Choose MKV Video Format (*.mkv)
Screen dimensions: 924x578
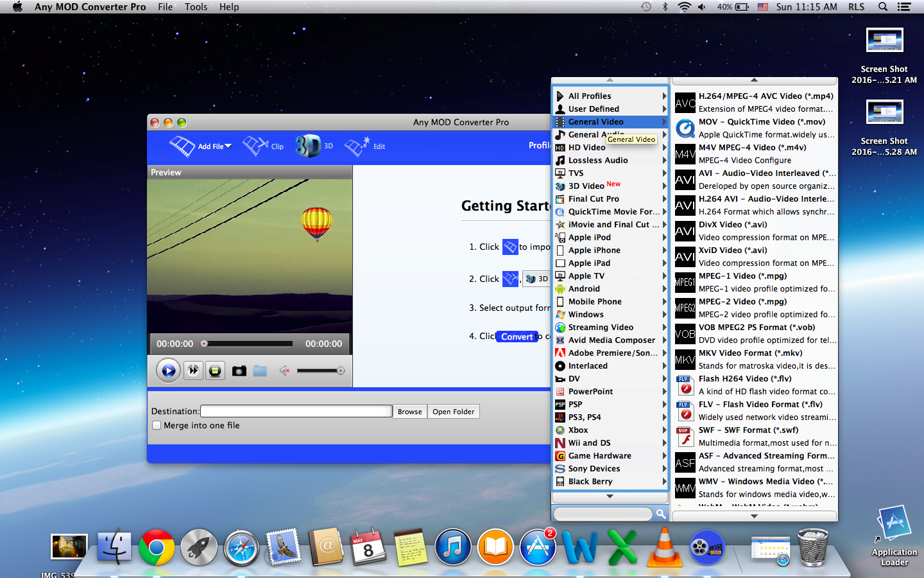[x=755, y=359]
